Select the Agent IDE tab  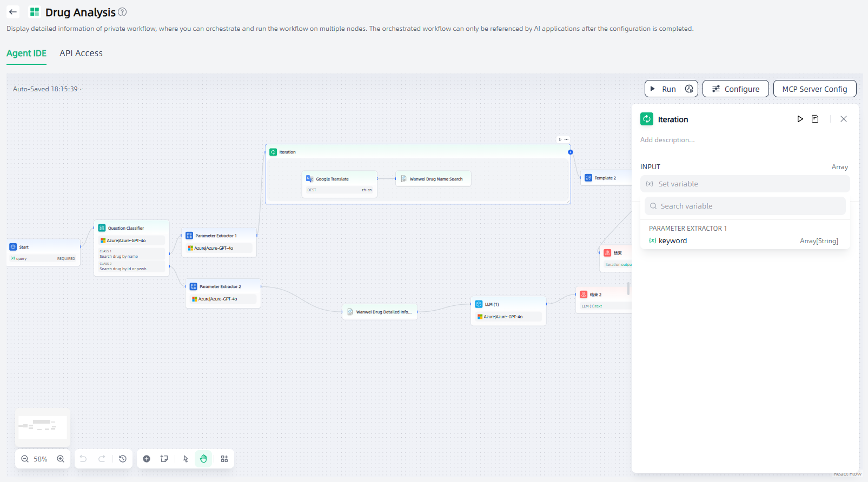26,53
